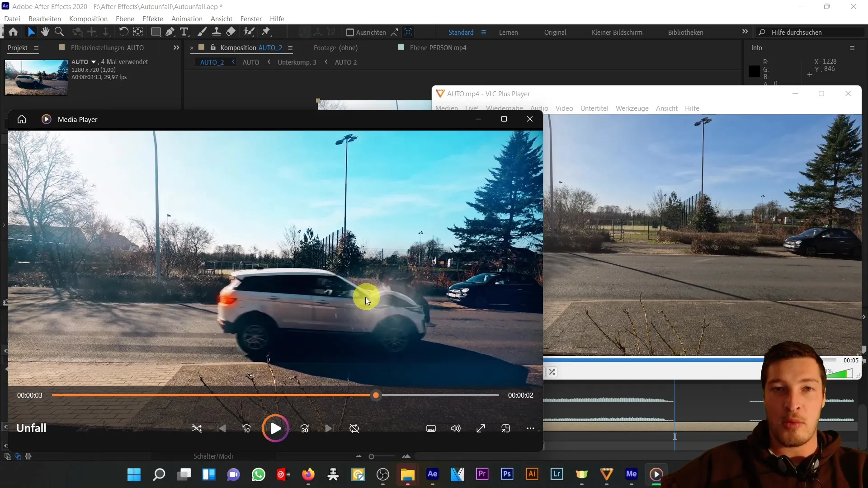Open the Effekteinstellungen AUTO tab
This screenshot has width=868, height=488.
107,47
